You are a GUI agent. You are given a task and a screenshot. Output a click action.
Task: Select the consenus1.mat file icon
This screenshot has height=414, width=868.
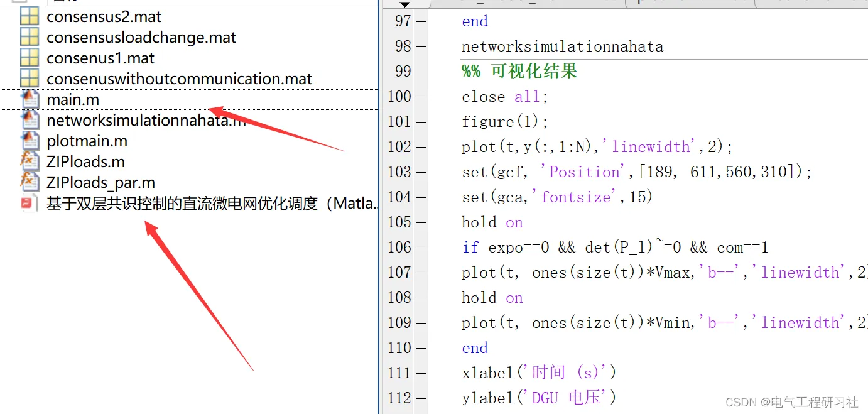30,58
